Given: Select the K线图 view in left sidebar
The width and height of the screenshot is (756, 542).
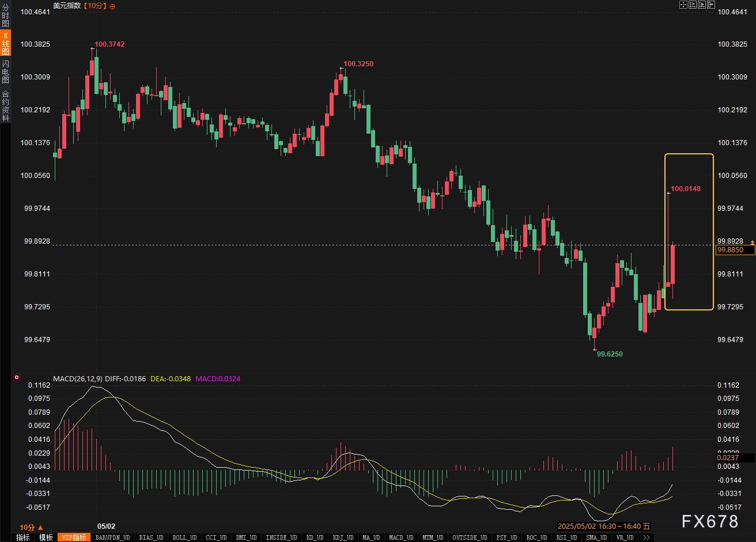Looking at the screenshot, I should coord(5,44).
